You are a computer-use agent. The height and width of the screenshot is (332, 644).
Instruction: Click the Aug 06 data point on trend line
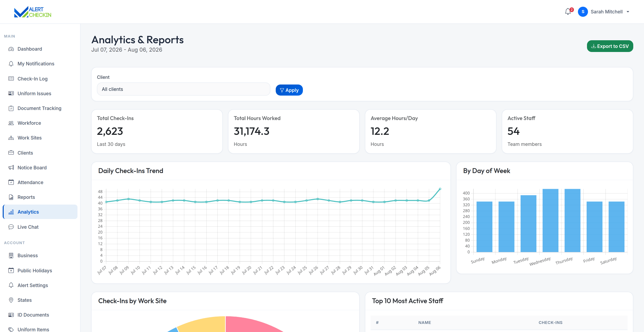(x=440, y=189)
